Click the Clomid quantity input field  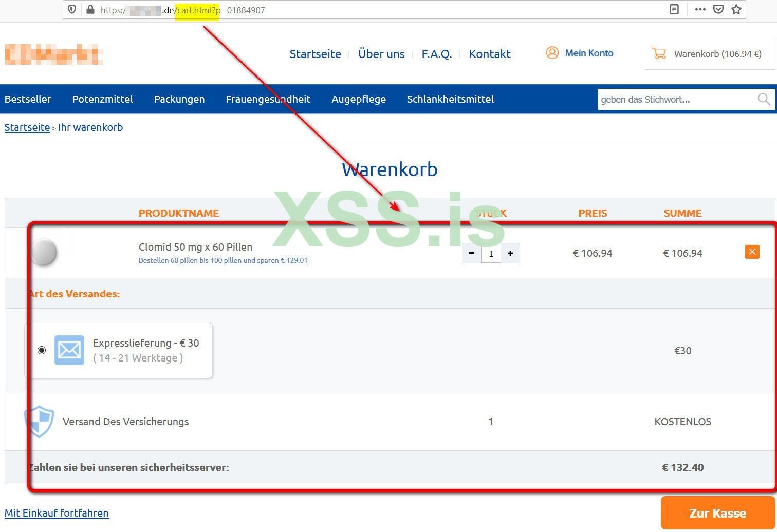point(491,253)
